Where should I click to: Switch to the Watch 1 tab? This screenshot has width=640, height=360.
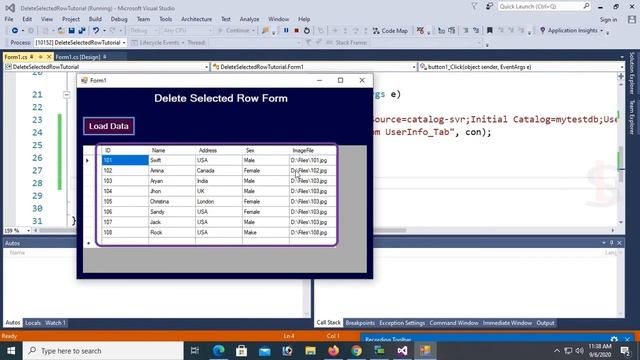55,323
